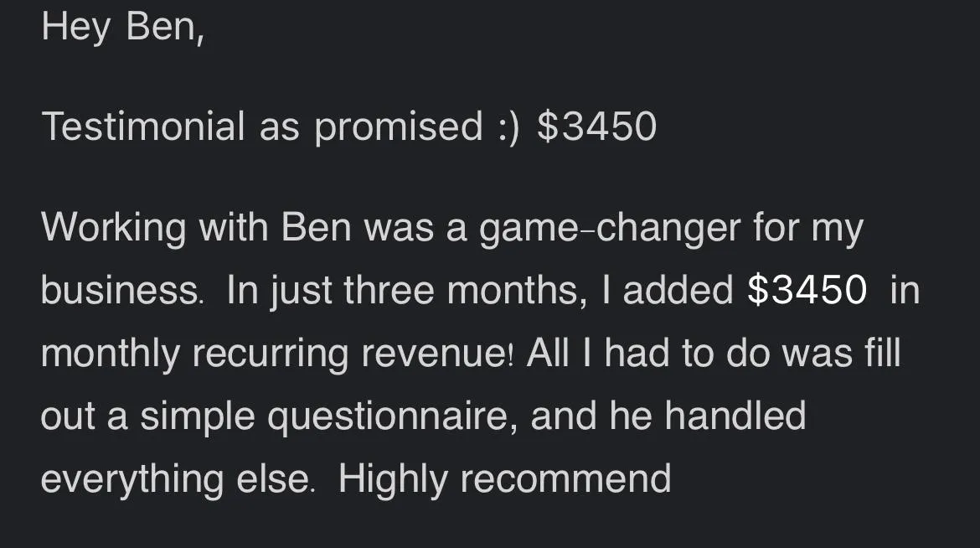Select the "game-changer" phrase
The width and height of the screenshot is (980, 548).
tap(610, 228)
